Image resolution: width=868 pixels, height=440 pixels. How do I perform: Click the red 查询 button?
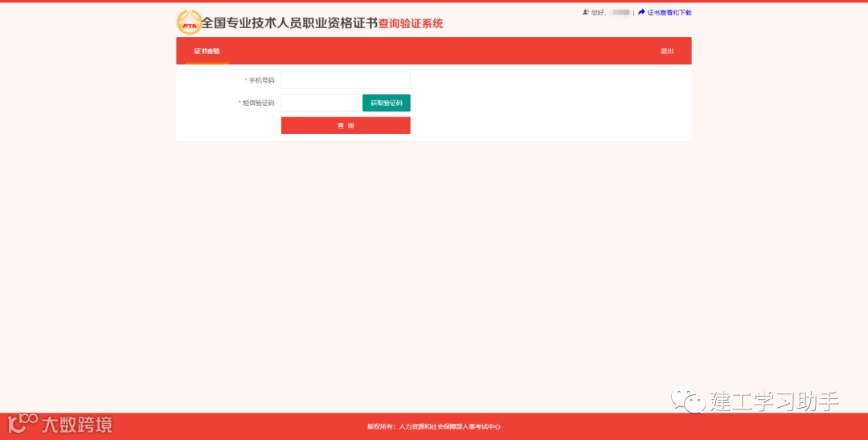(346, 125)
